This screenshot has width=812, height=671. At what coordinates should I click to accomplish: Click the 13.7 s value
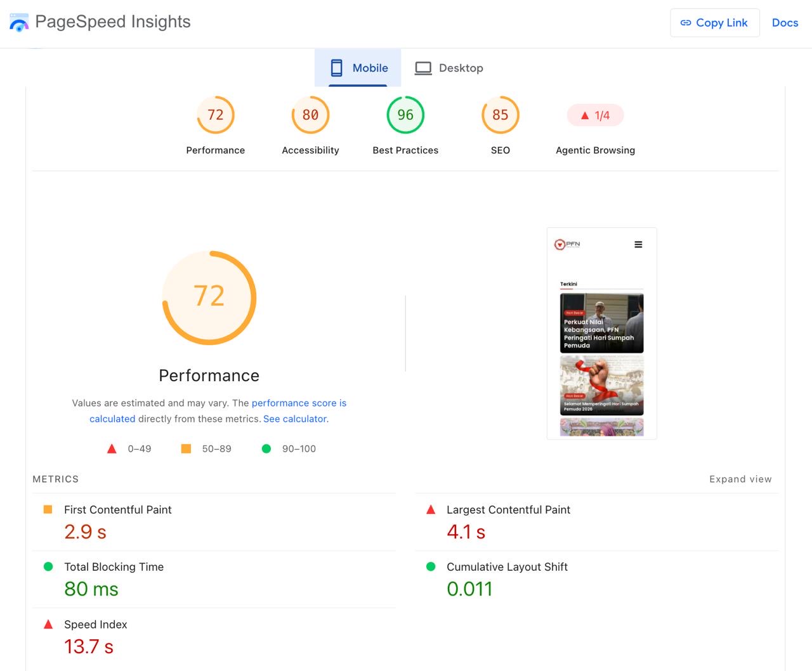click(89, 646)
